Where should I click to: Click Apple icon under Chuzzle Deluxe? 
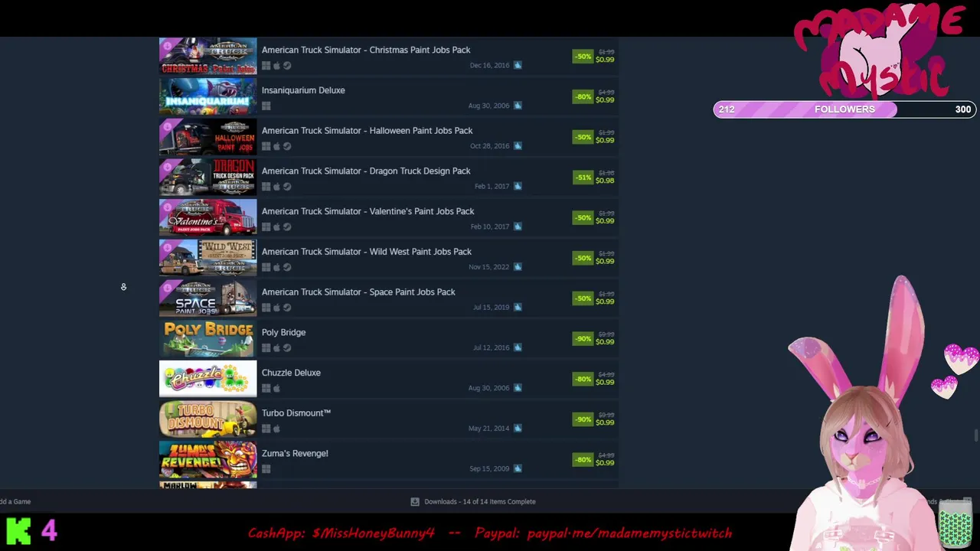pyautogui.click(x=276, y=389)
